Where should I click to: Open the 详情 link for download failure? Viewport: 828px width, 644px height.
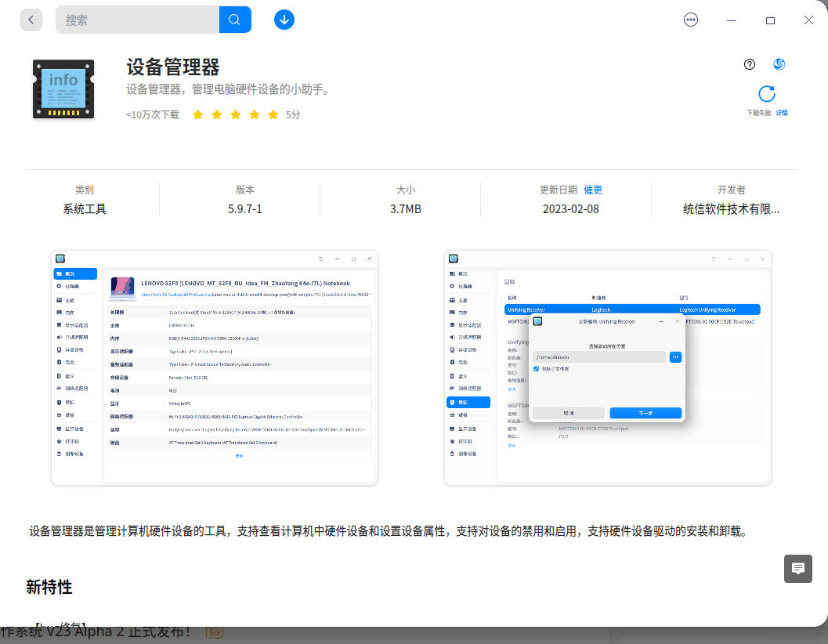tap(781, 113)
